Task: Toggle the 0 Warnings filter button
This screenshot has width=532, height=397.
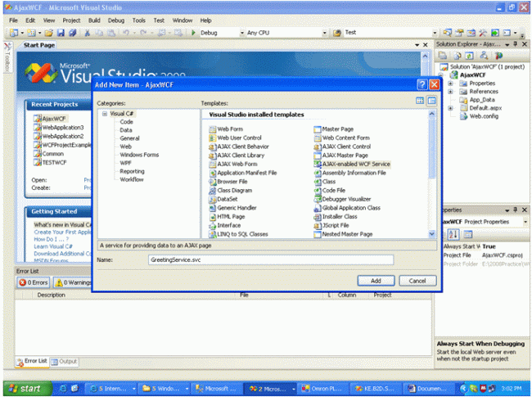Action: point(73,282)
